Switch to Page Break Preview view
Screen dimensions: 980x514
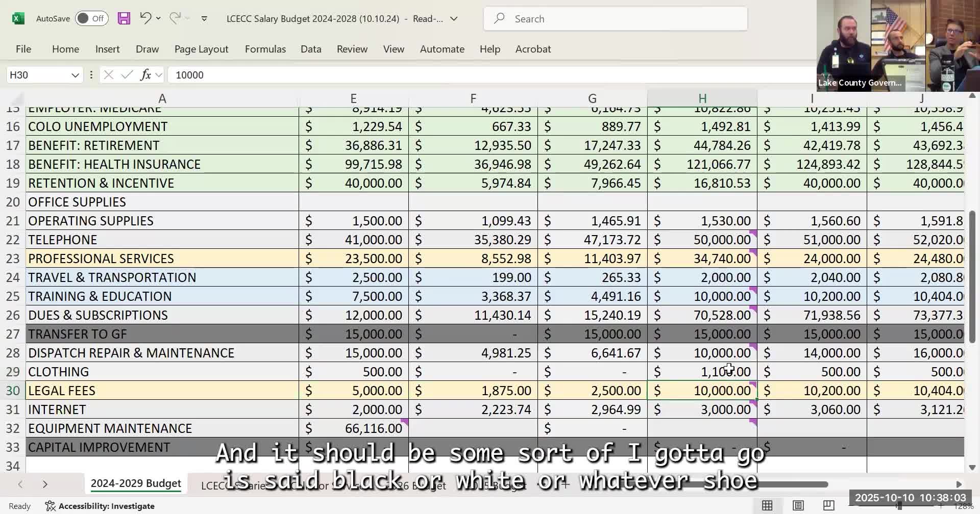pyautogui.click(x=828, y=505)
